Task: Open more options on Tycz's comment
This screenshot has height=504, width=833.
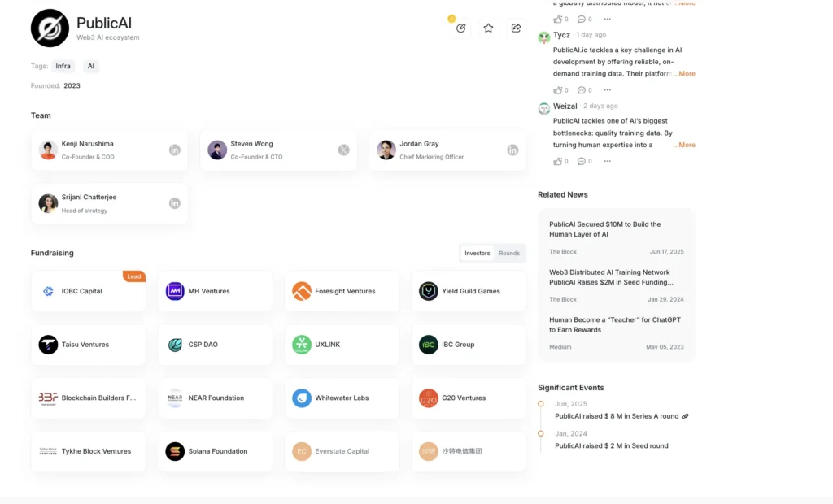Action: coord(607,90)
